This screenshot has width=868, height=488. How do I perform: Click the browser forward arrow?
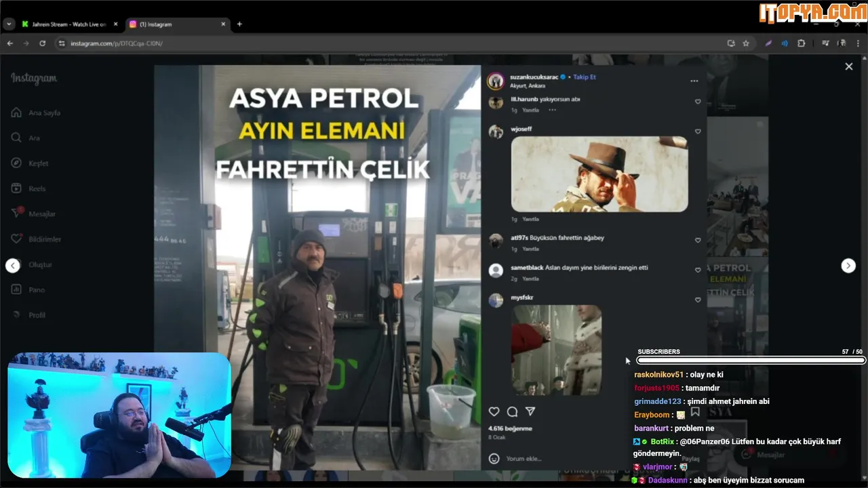[26, 43]
